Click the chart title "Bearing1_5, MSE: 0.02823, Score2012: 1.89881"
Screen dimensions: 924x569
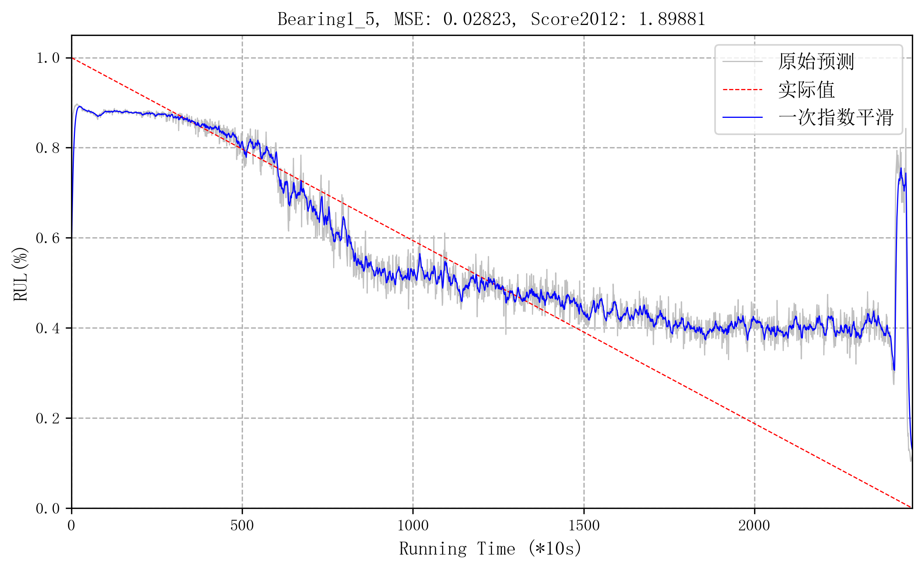point(491,19)
